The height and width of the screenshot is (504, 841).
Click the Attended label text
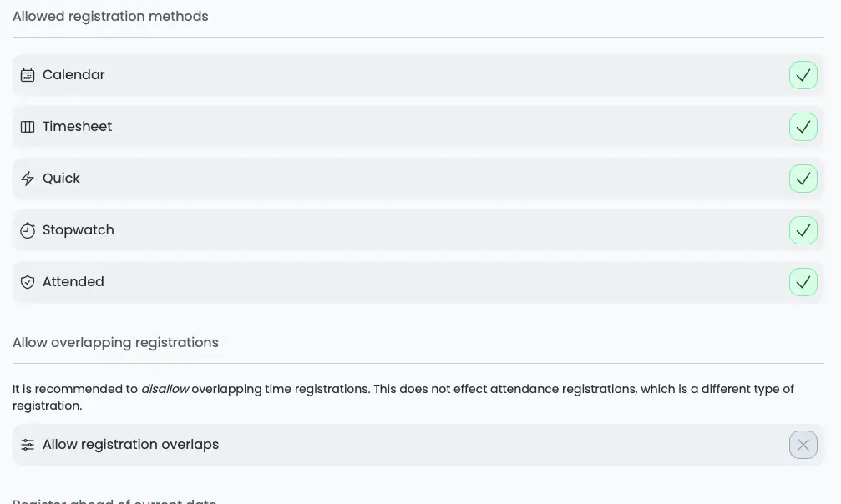pos(73,281)
